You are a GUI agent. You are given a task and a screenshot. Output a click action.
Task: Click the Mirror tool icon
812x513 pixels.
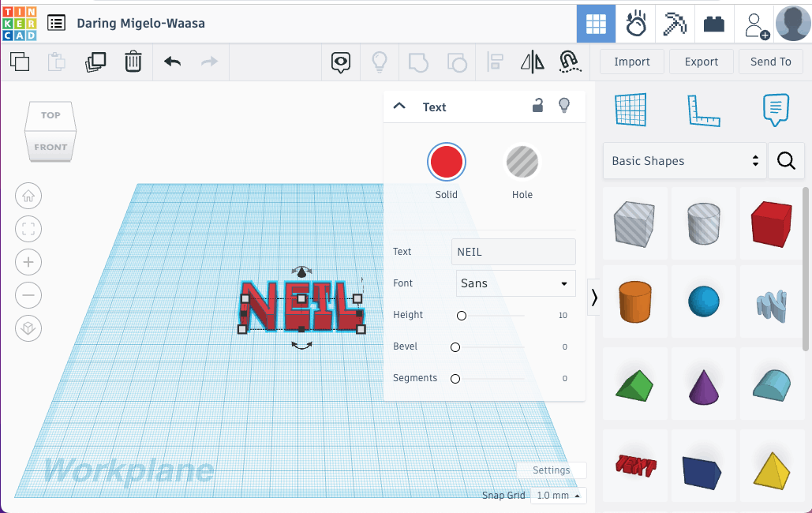pos(533,62)
